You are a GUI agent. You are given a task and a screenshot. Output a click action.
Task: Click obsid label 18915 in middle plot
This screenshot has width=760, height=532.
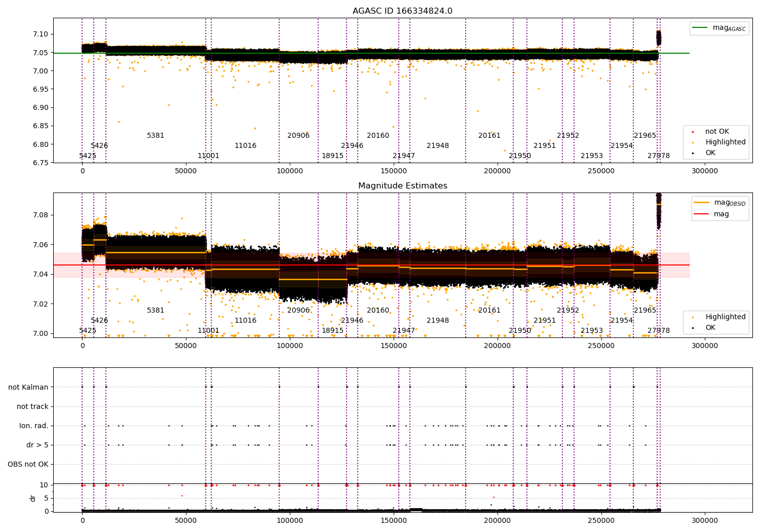(333, 331)
